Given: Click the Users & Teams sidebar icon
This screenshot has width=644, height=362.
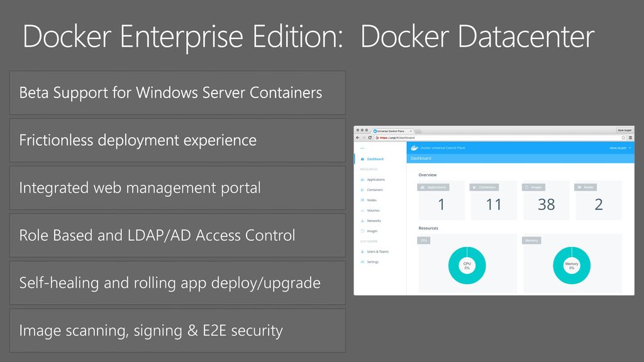Looking at the screenshot, I should pyautogui.click(x=362, y=251).
